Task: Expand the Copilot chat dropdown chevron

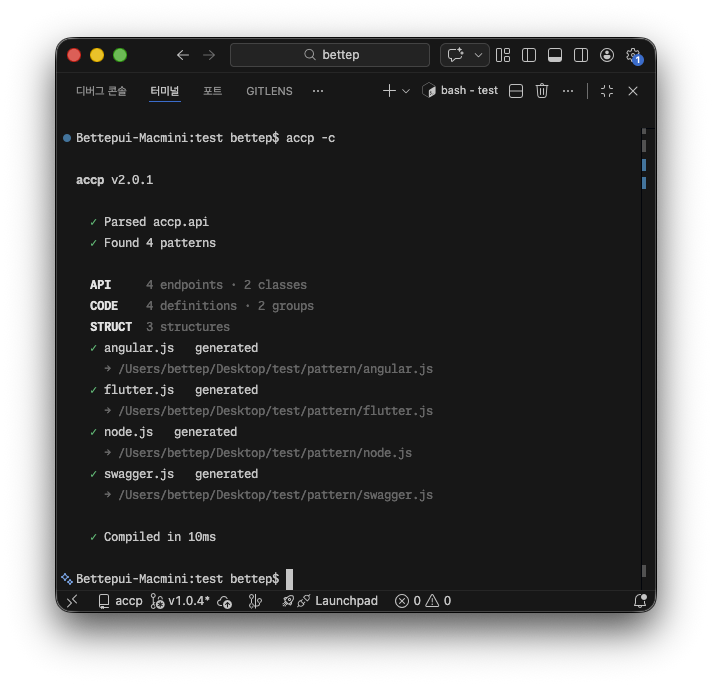Action: (x=478, y=55)
